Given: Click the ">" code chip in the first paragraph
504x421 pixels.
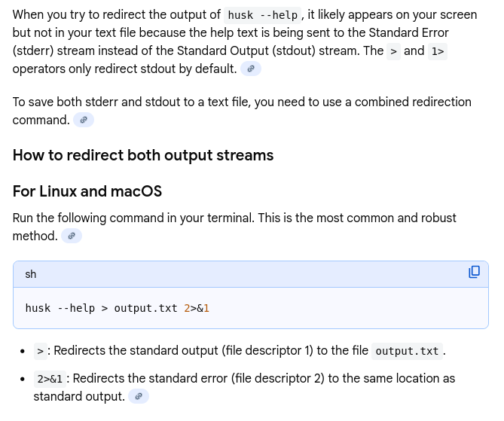Looking at the screenshot, I should tap(393, 51).
